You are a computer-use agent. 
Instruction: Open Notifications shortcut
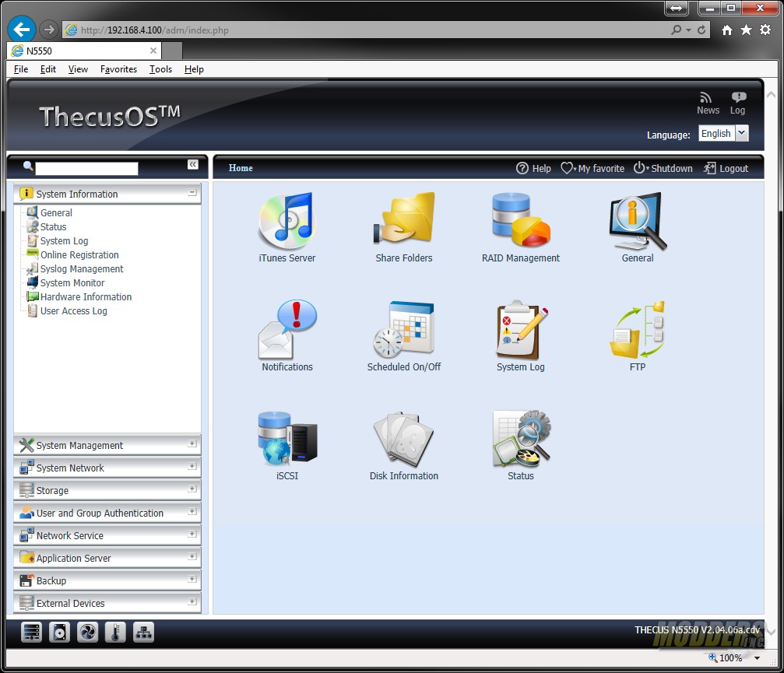pos(287,329)
